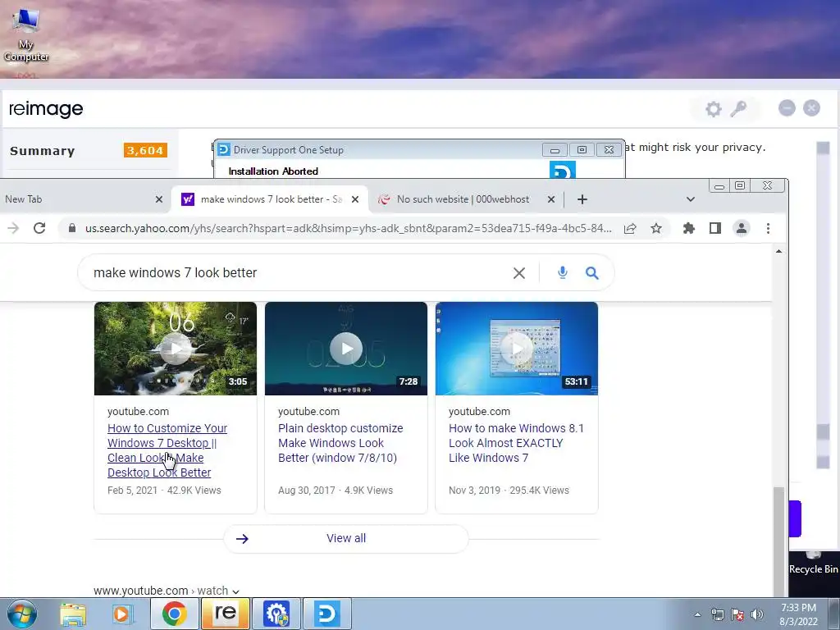Open the gear-shield setup taskbar item
This screenshot has width=840, height=630.
276,614
